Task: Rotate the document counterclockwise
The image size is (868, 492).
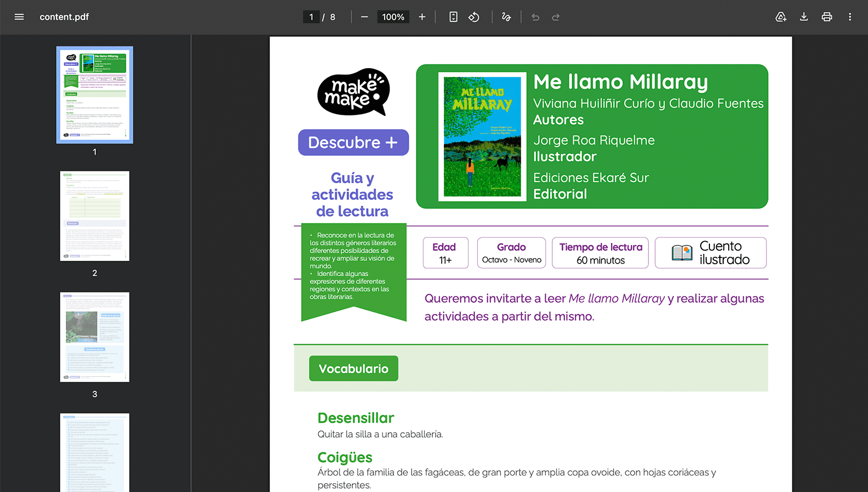Action: coord(474,17)
